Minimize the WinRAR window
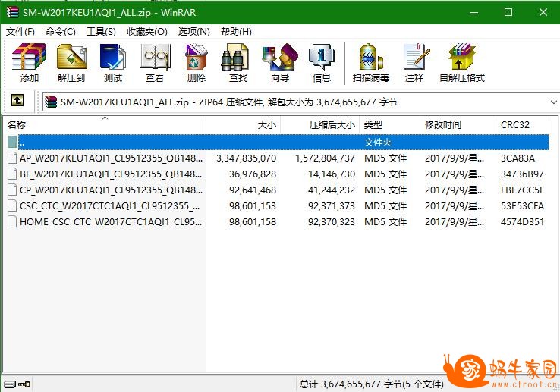Image resolution: width=560 pixels, height=392 pixels. [474, 12]
